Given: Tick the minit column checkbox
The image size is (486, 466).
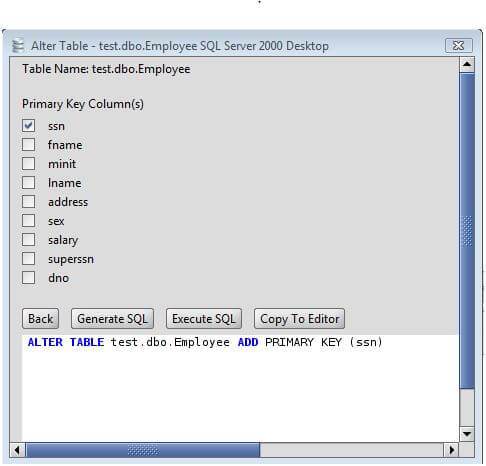Looking at the screenshot, I should coord(28,164).
